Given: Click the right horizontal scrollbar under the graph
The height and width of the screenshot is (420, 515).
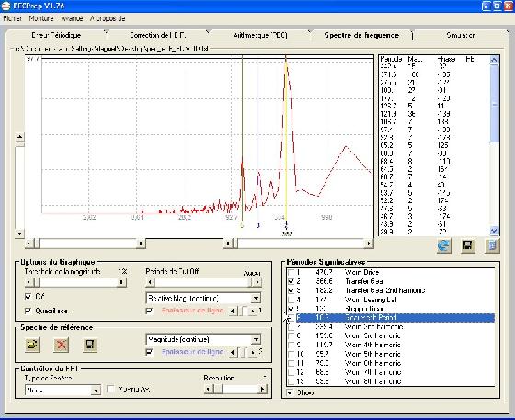Looking at the screenshot, I should click(298, 244).
